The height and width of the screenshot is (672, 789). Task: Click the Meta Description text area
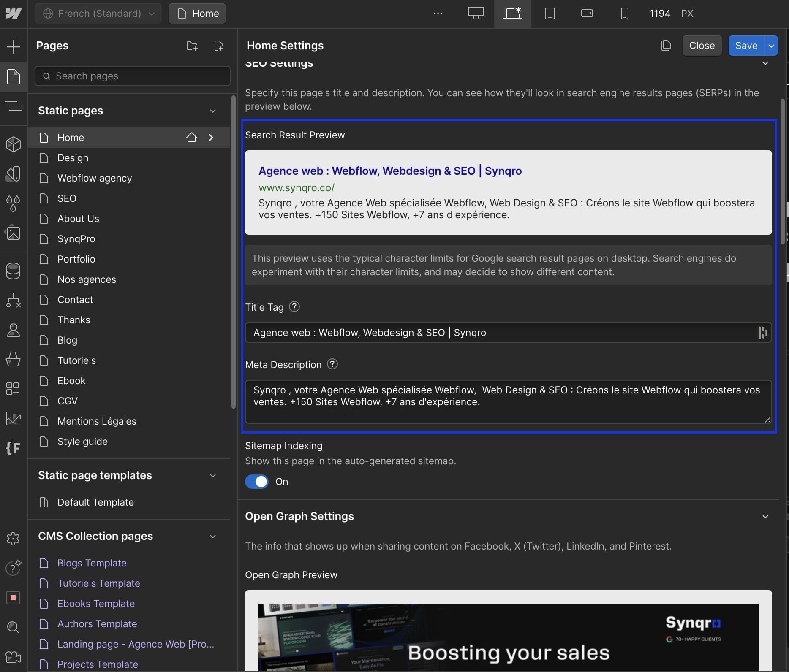pos(508,402)
